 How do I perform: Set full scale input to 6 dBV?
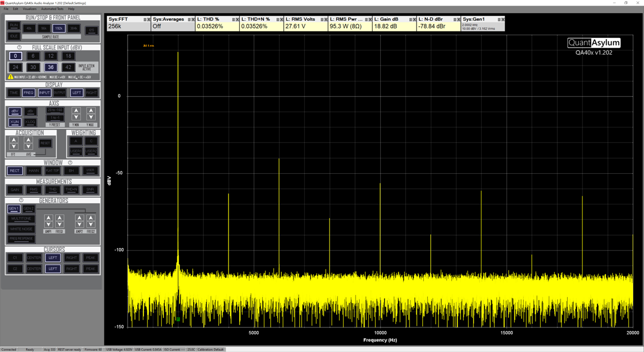coord(33,56)
